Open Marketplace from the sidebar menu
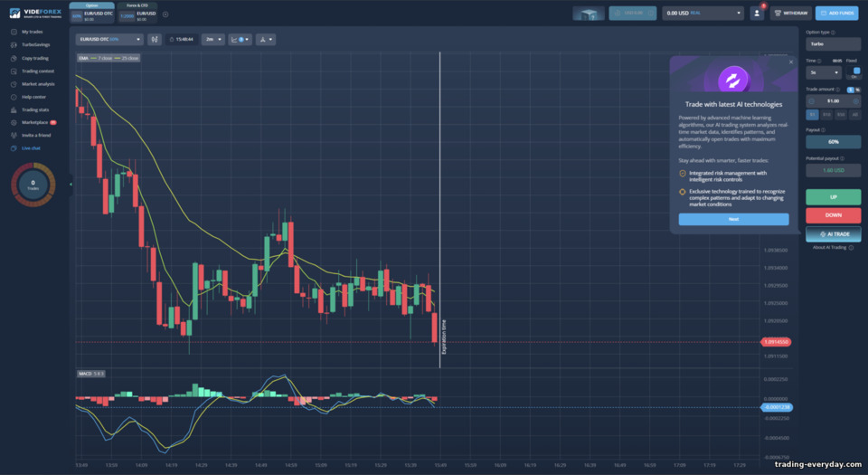The height and width of the screenshot is (475, 868). pyautogui.click(x=34, y=122)
